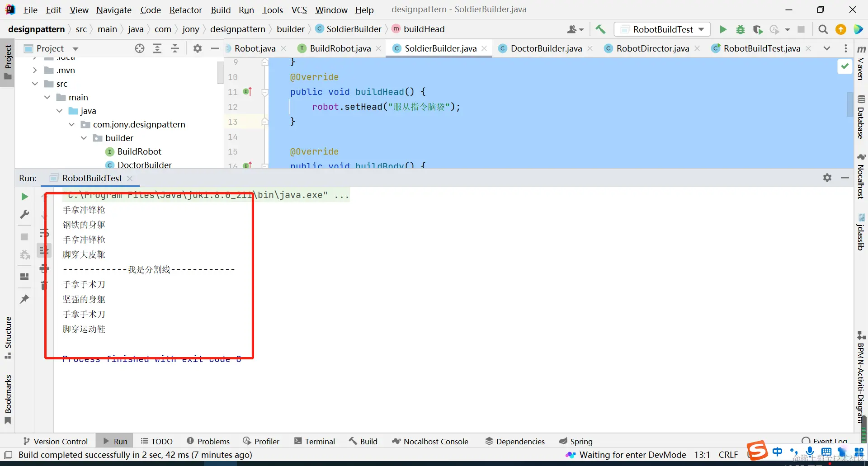Run with Coverage using the shield icon
The image size is (868, 466).
pos(758,29)
